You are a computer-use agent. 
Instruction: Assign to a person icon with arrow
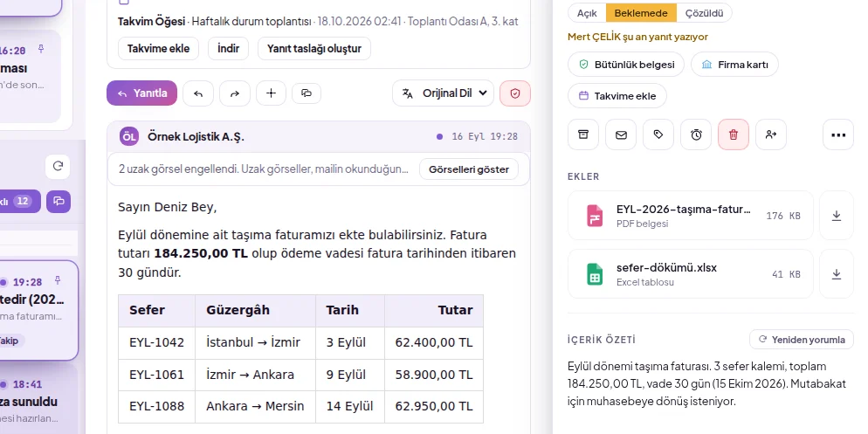click(x=771, y=134)
